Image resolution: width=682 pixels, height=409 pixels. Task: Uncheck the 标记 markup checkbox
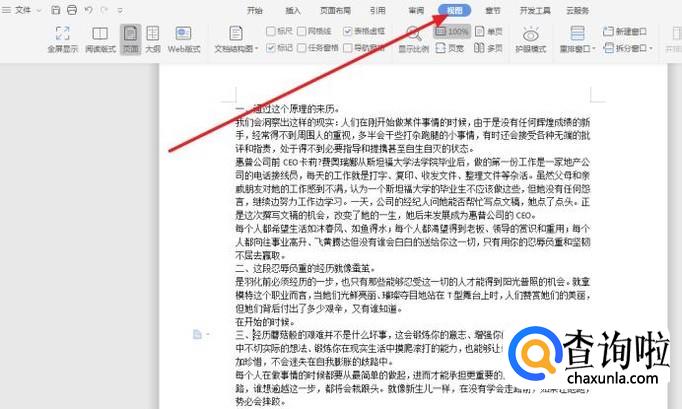271,47
